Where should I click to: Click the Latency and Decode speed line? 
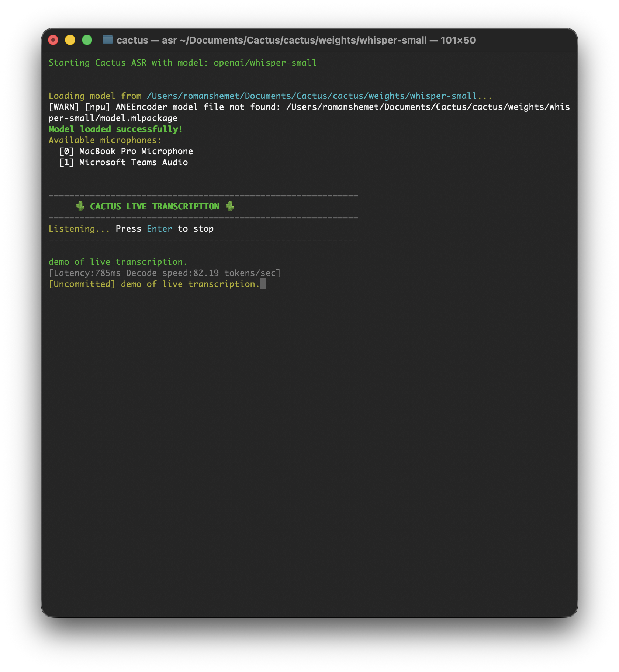click(165, 273)
